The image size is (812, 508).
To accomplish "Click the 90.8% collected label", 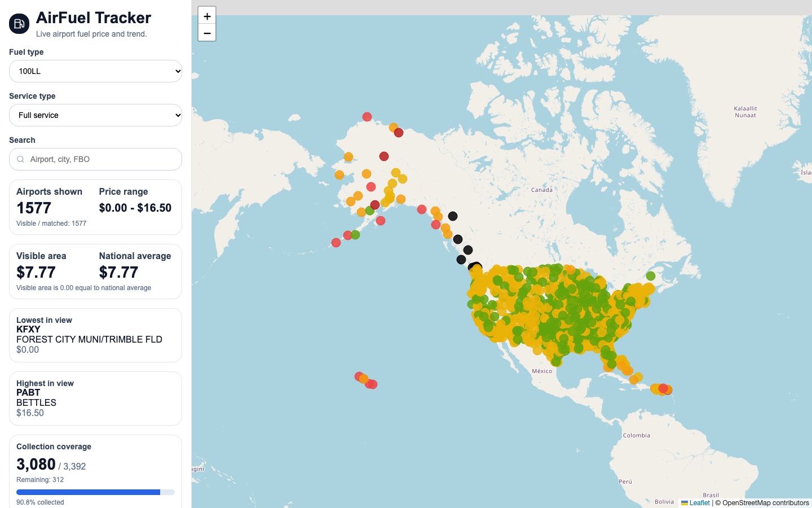I will click(x=40, y=502).
